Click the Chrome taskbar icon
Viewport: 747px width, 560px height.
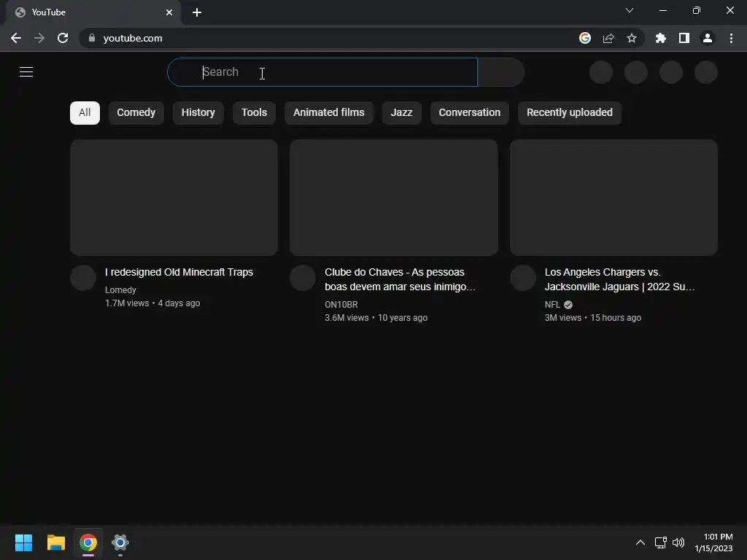(88, 542)
